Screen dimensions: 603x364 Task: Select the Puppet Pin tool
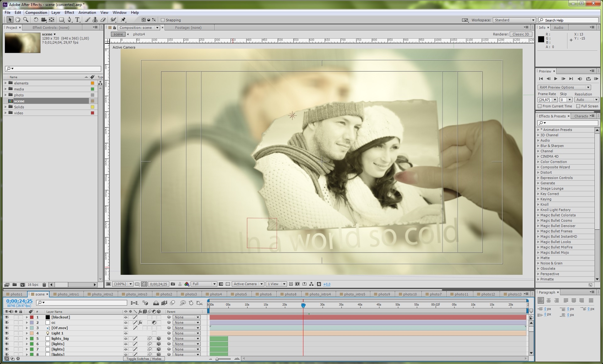[x=123, y=20]
